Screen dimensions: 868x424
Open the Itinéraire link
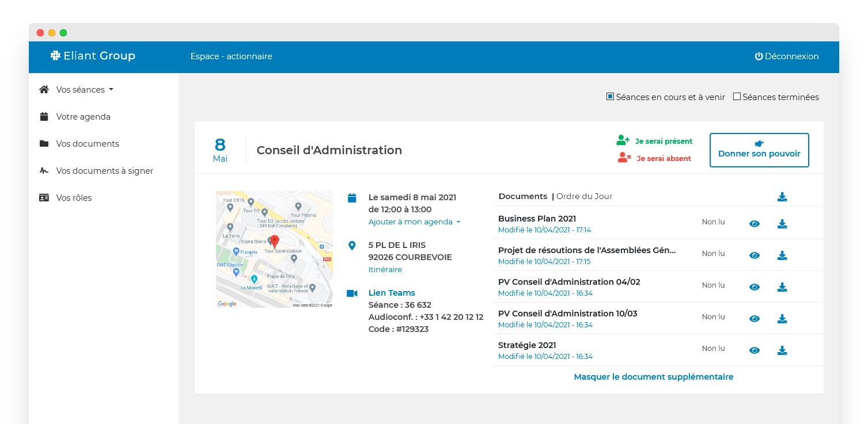385,269
